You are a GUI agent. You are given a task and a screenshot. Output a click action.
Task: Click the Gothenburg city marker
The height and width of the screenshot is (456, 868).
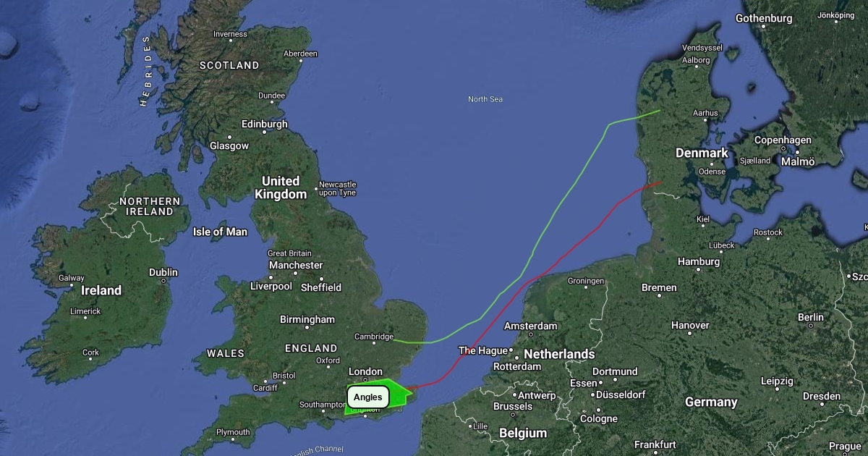tap(762, 27)
